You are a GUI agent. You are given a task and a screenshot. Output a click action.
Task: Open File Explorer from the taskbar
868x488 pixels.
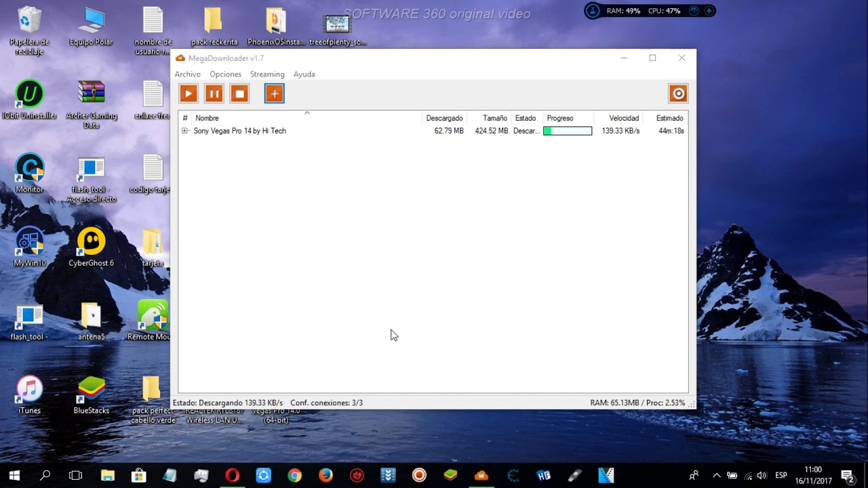[108, 475]
